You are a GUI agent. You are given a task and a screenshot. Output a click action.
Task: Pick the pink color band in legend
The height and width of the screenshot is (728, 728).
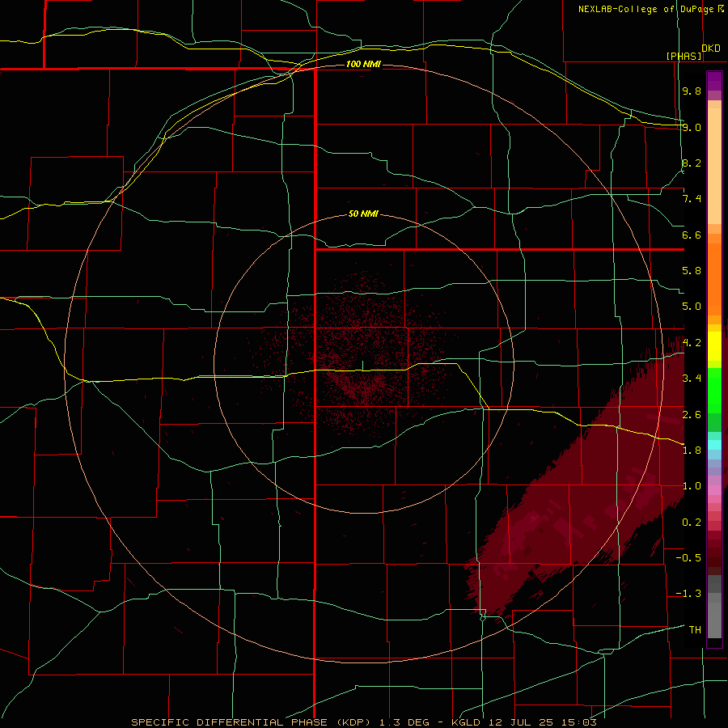tap(714, 489)
